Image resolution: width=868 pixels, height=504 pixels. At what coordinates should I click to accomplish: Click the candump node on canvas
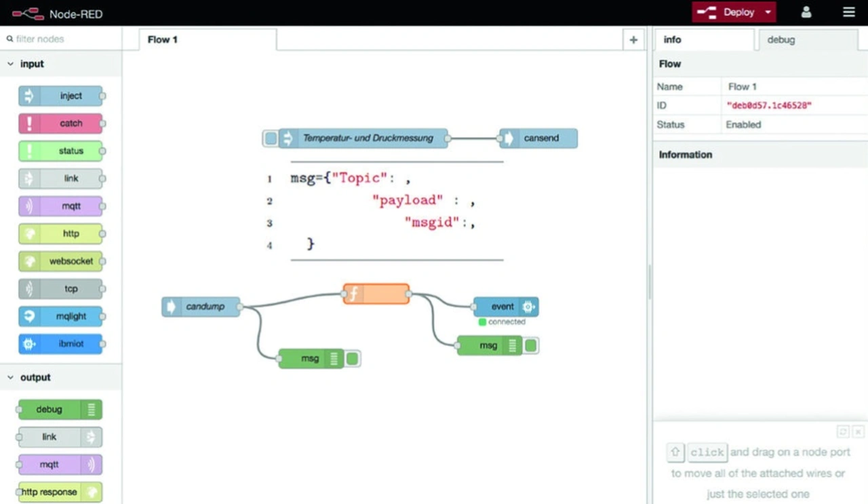pos(202,307)
